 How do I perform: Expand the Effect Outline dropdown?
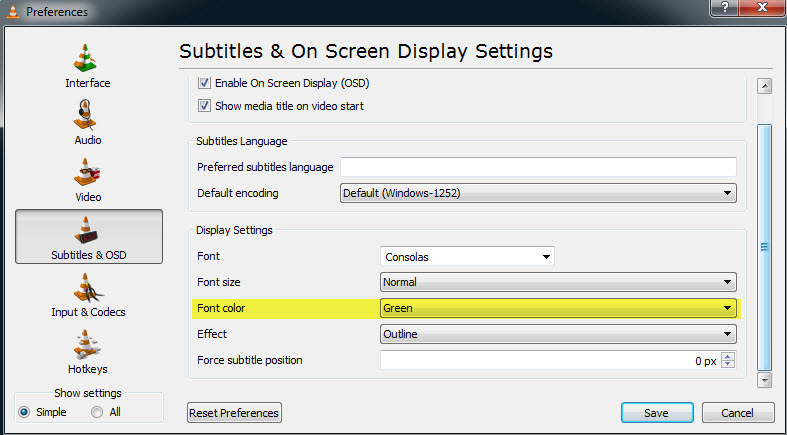coord(558,335)
